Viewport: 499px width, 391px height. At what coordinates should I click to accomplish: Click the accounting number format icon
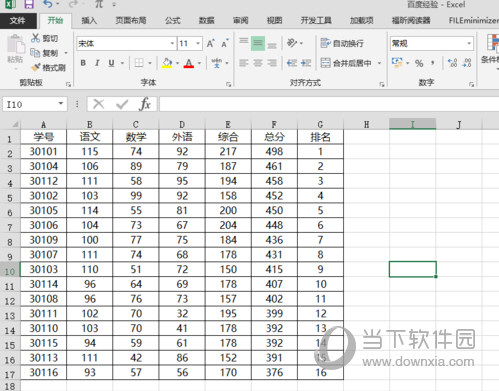click(397, 63)
